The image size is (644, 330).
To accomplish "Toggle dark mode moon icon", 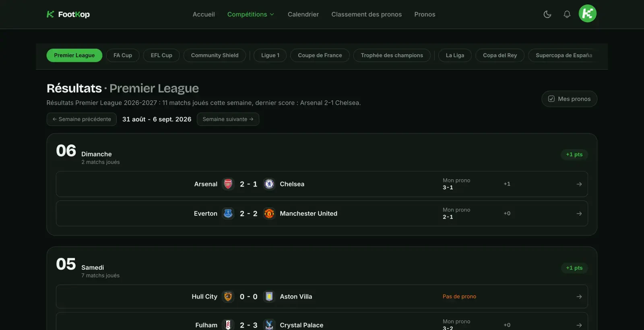I will point(547,14).
